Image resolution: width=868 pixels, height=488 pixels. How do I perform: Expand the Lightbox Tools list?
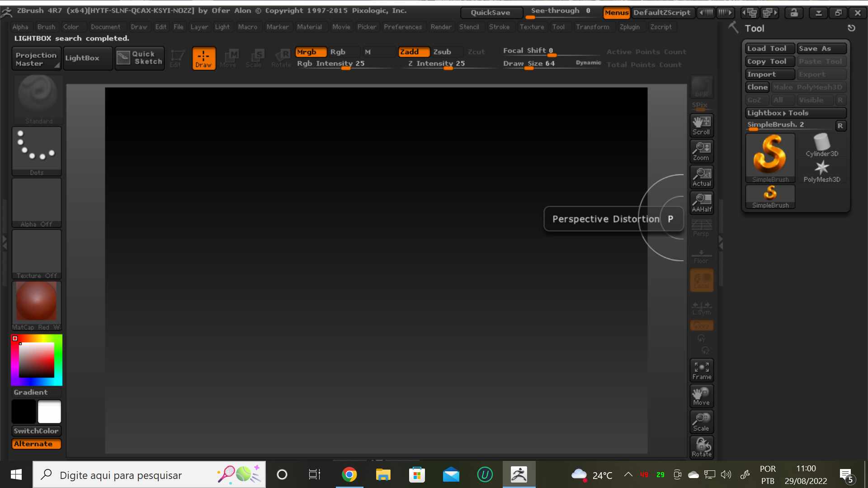tap(795, 113)
